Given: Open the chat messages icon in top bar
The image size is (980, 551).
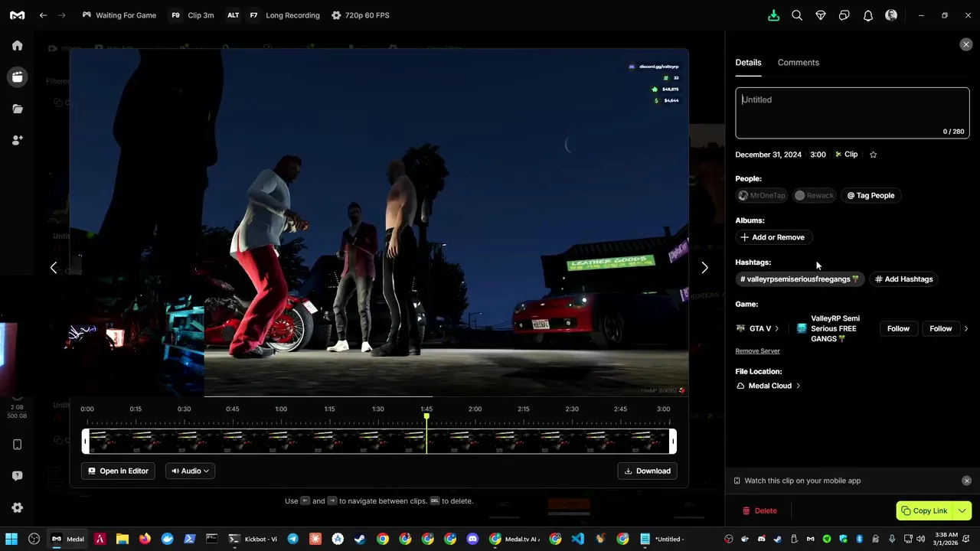Looking at the screenshot, I should coord(844,15).
